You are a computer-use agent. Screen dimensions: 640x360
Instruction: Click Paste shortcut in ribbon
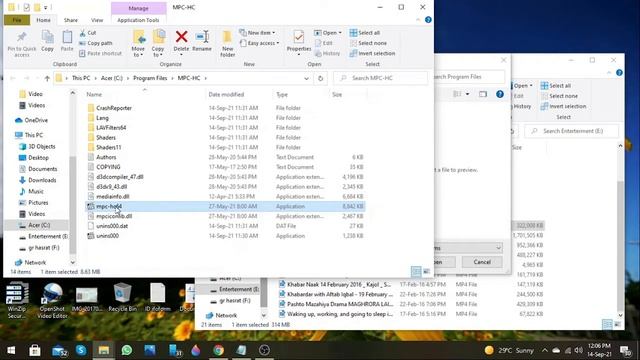pos(100,53)
